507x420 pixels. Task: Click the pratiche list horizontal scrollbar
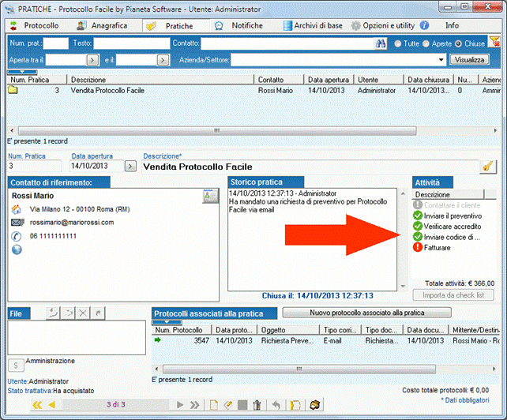pyautogui.click(x=217, y=130)
